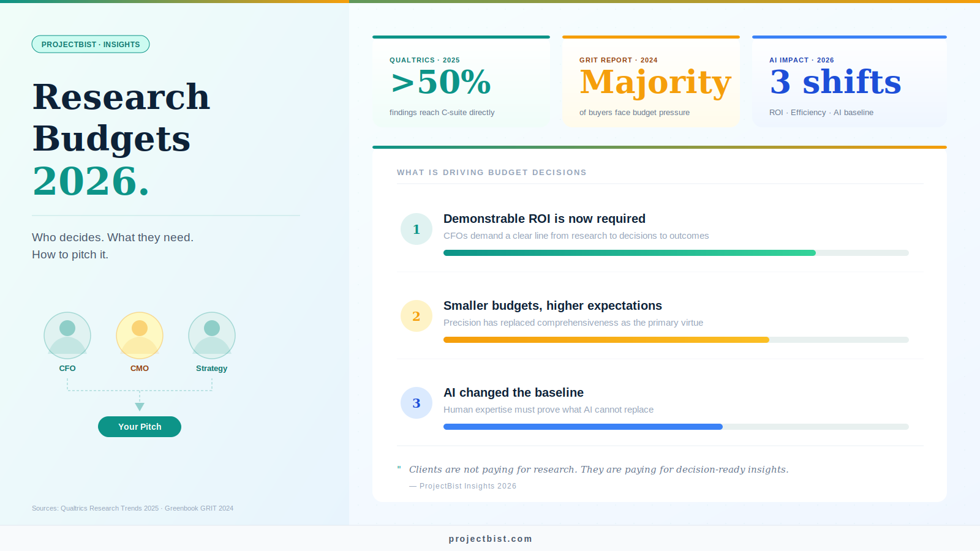Viewport: 980px width, 551px height.
Task: Click the blue number 3 circle badge
Action: 417,403
